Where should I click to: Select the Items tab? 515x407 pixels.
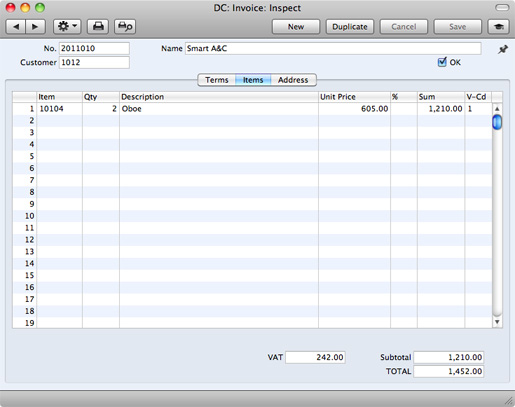pyautogui.click(x=253, y=80)
